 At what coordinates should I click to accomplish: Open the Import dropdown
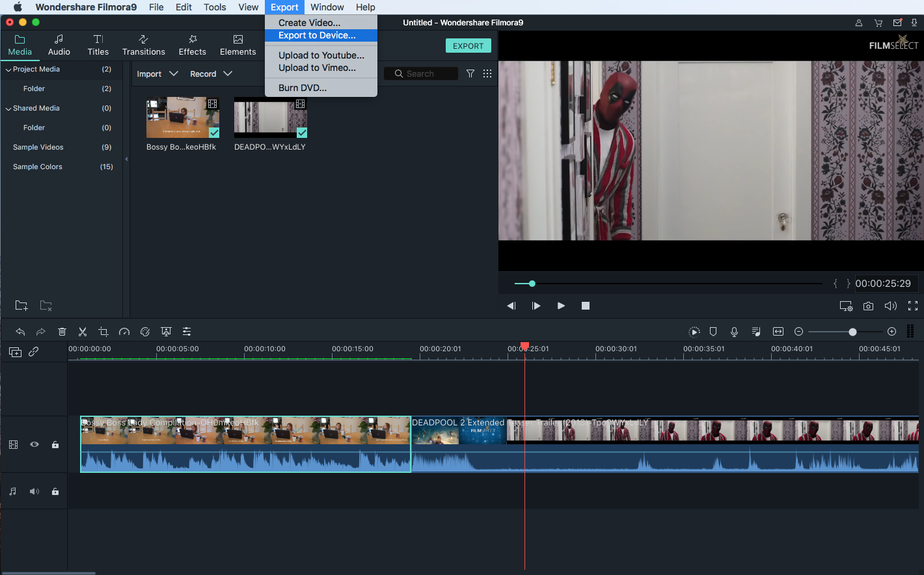tap(157, 74)
